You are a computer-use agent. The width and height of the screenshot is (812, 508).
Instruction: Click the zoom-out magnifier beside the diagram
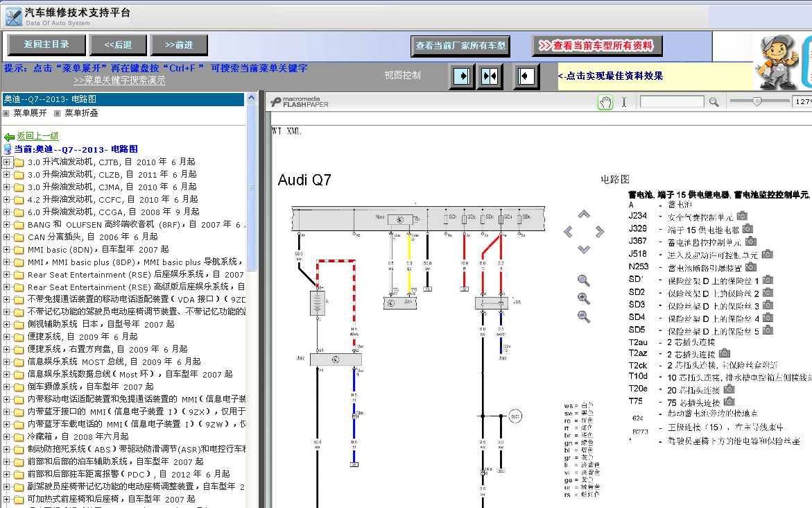pos(584,316)
